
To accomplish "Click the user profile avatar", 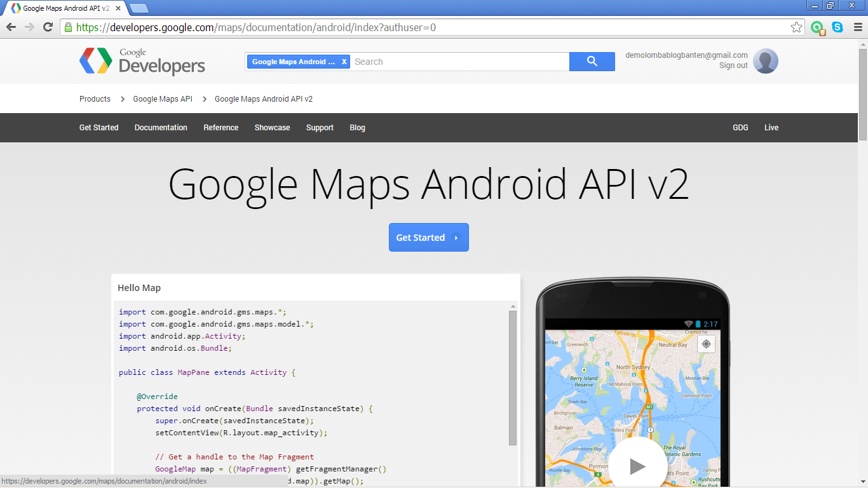I will 766,61.
